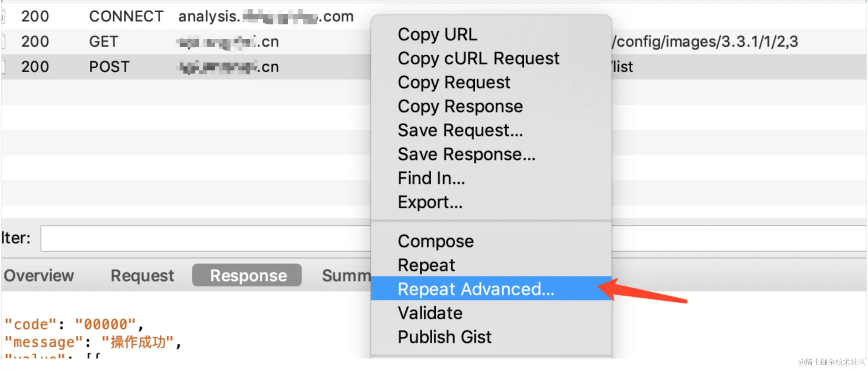This screenshot has height=369, width=868.
Task: Switch to the Overview tab
Action: [x=39, y=276]
